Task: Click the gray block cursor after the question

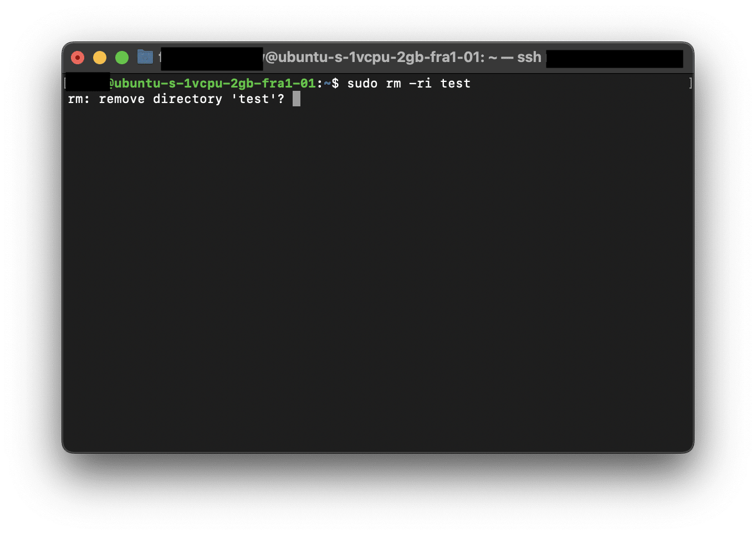Action: (297, 99)
